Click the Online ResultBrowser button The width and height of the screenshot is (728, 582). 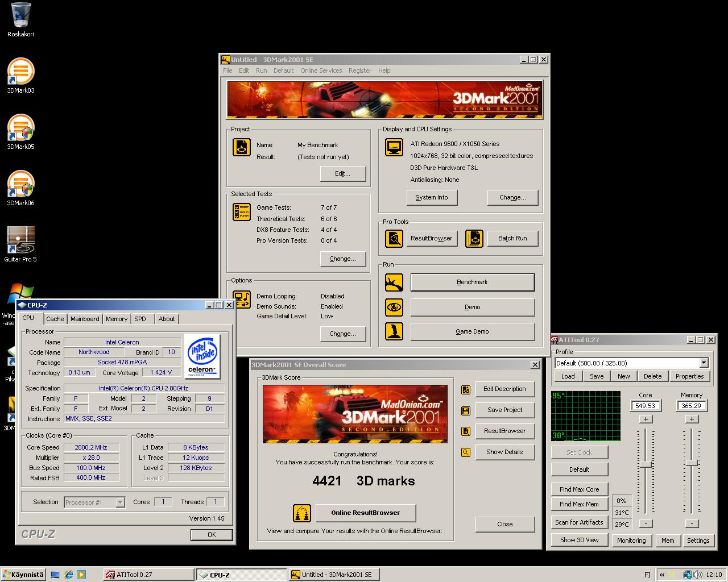[366, 513]
